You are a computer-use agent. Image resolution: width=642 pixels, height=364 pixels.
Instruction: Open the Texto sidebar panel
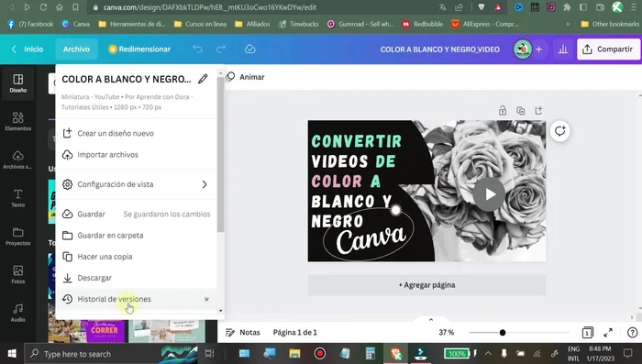18,198
